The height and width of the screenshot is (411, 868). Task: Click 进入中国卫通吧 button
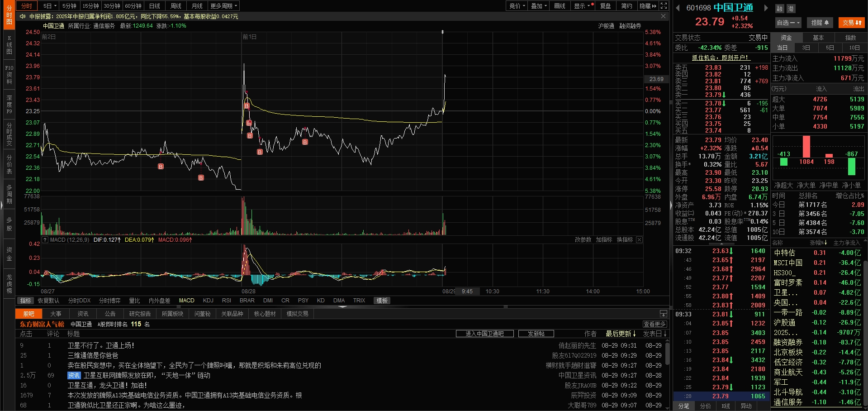(484, 334)
